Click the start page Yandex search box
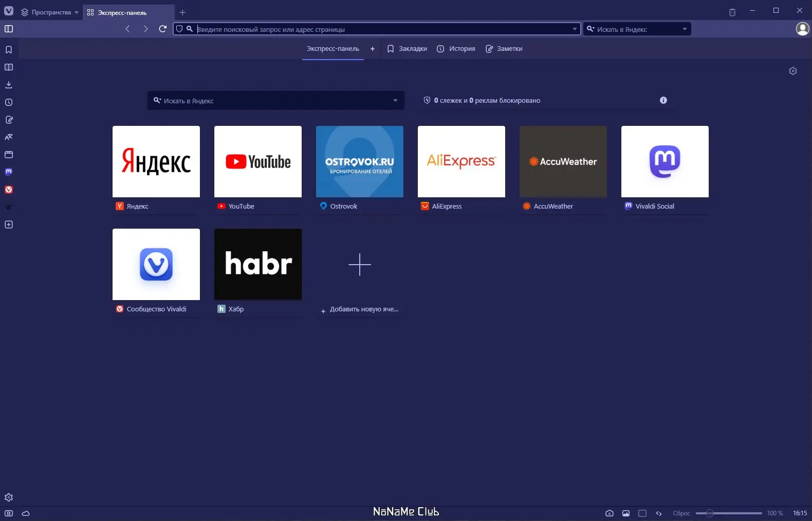The height and width of the screenshot is (521, 812). (276, 101)
